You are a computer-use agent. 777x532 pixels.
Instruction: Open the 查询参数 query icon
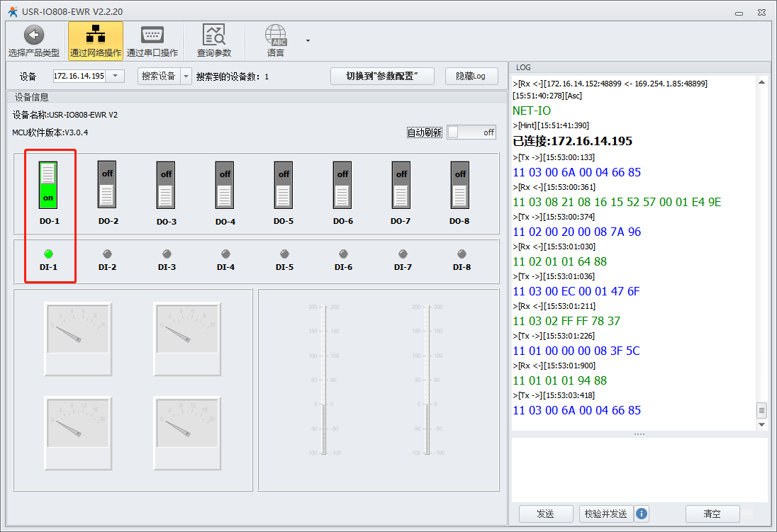click(214, 35)
